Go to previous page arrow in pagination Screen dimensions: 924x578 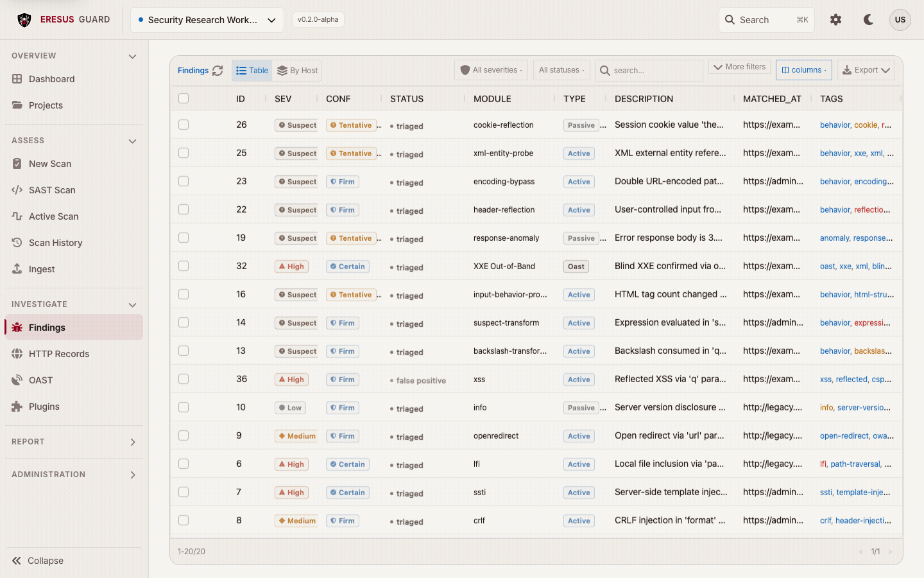click(x=861, y=552)
